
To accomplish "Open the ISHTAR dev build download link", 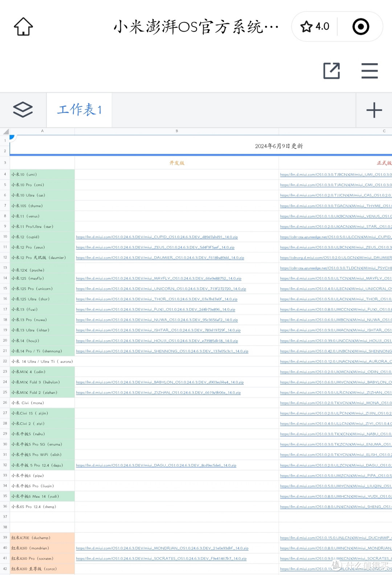I will (158, 330).
